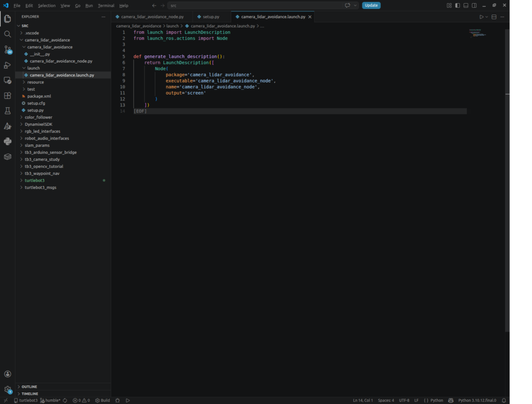The image size is (532, 404).
Task: Open the Terminal menu
Action: (106, 5)
